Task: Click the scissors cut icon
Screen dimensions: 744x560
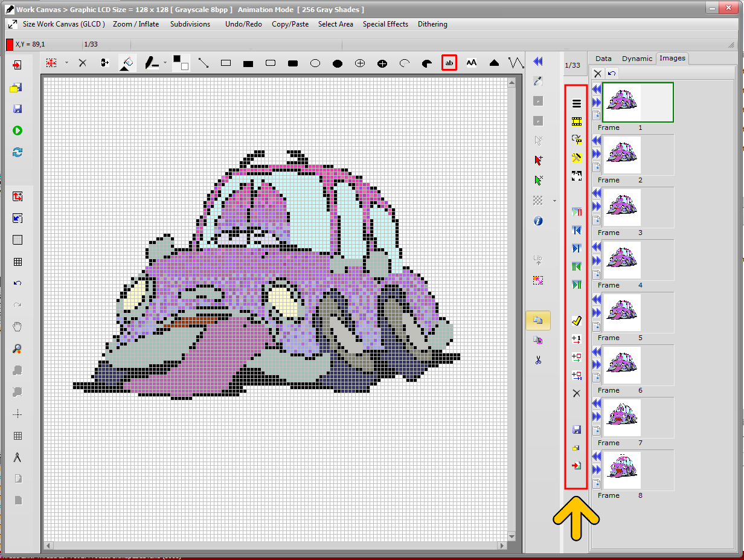Action: tap(538, 360)
